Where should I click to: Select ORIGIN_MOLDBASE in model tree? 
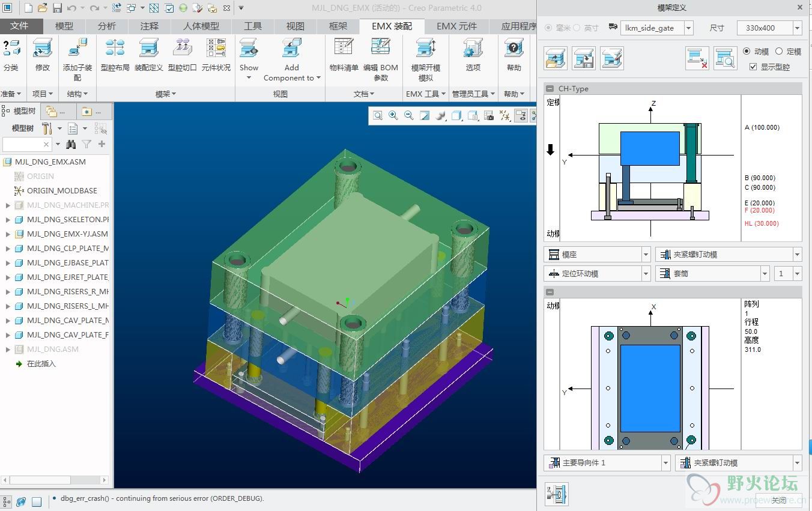click(x=61, y=191)
